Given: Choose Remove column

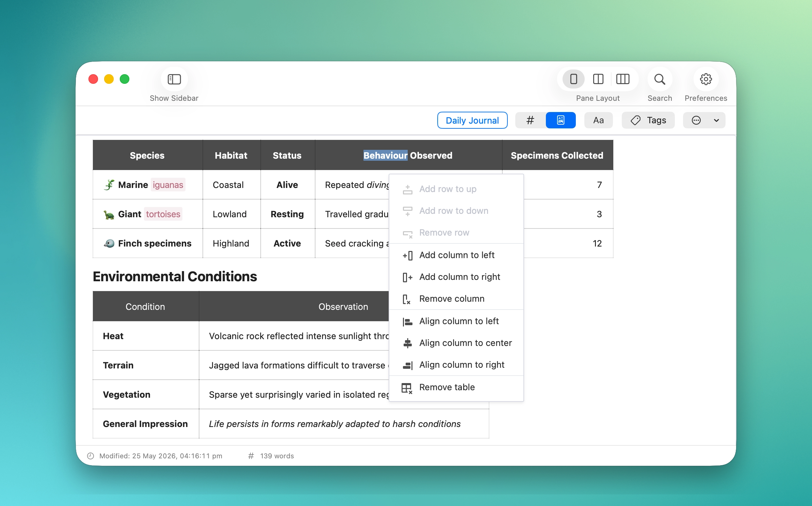Looking at the screenshot, I should 456,299.
